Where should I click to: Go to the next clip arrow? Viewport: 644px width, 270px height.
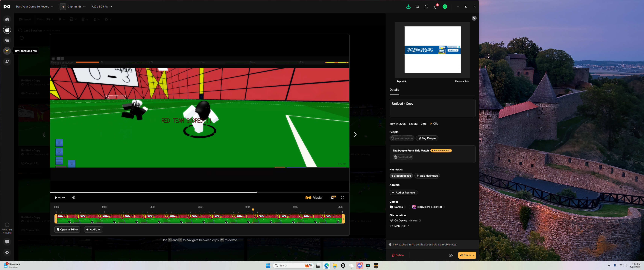[355, 135]
